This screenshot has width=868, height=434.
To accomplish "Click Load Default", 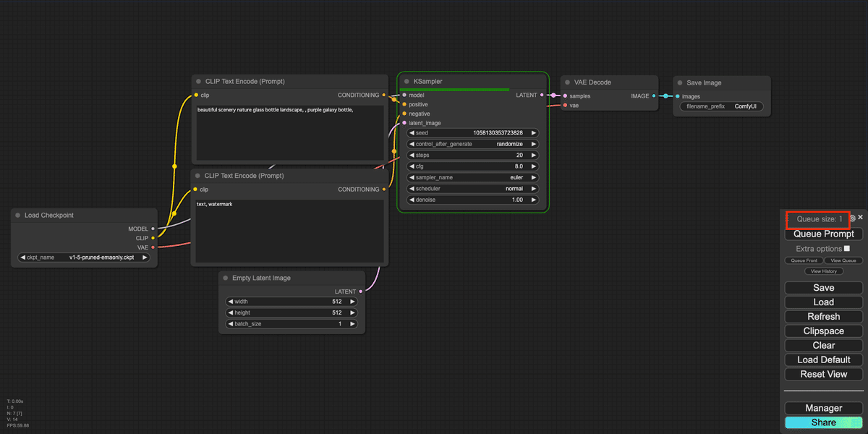I will (x=824, y=359).
